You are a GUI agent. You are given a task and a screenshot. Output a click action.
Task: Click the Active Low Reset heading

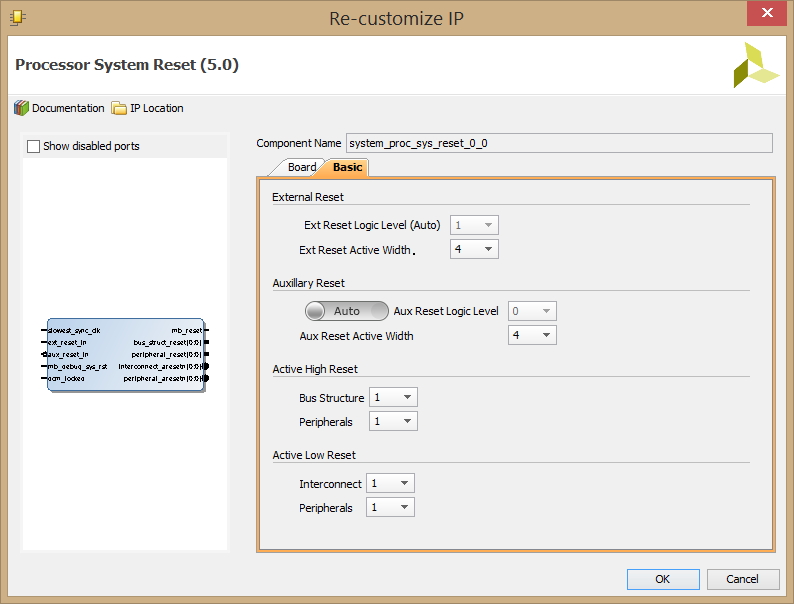click(x=314, y=455)
